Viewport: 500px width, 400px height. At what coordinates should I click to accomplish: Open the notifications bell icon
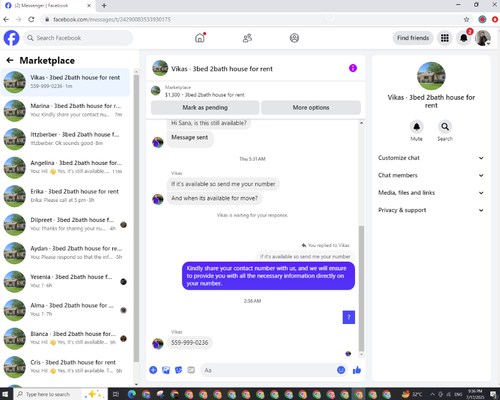click(x=464, y=38)
